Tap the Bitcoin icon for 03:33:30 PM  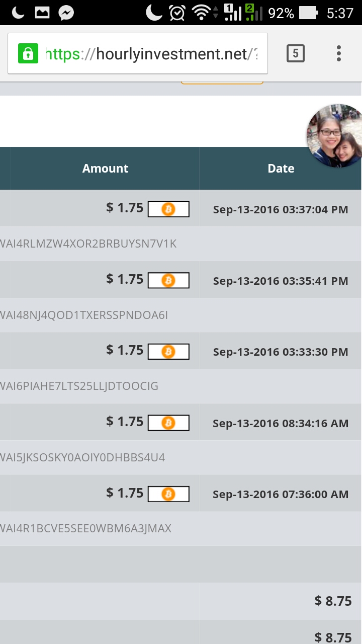[168, 352]
